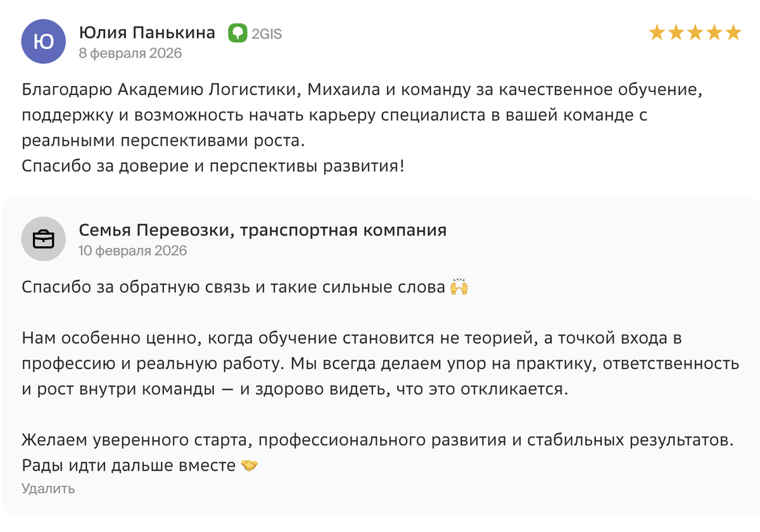This screenshot has width=760, height=532.
Task: Click the middle rating star
Action: [x=695, y=33]
